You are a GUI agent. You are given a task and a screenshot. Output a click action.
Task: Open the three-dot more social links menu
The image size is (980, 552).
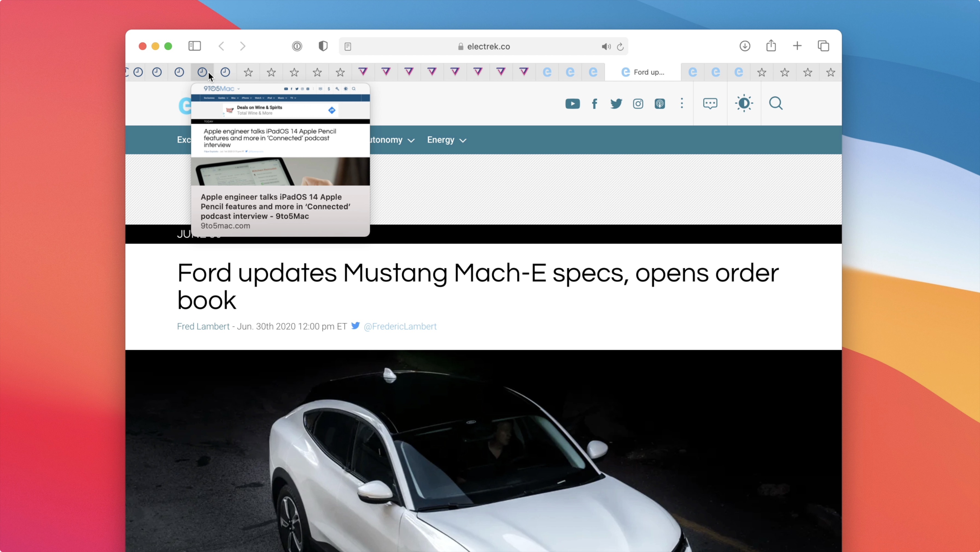(682, 103)
